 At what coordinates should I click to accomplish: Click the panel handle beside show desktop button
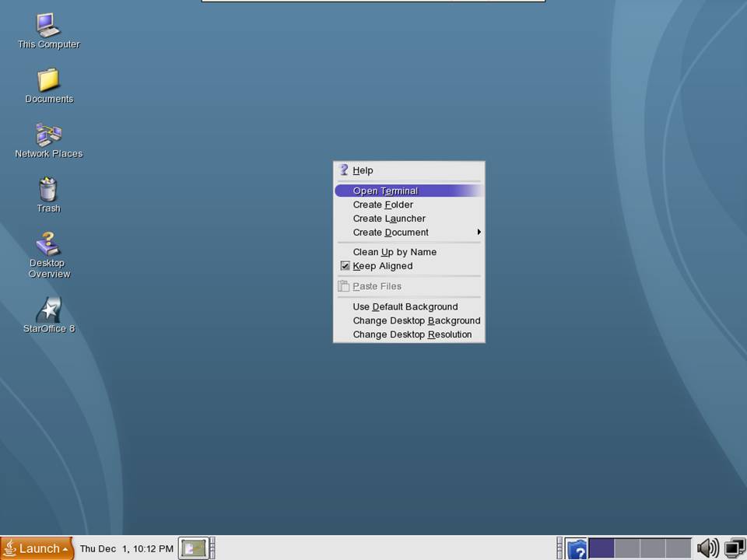(212, 548)
